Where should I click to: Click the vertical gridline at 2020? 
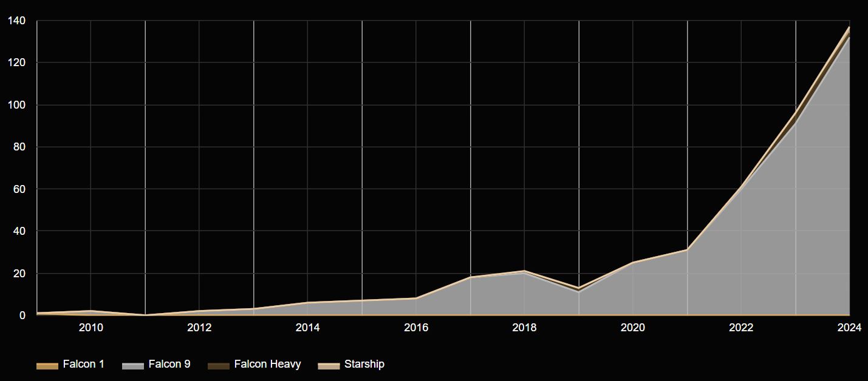point(632,182)
